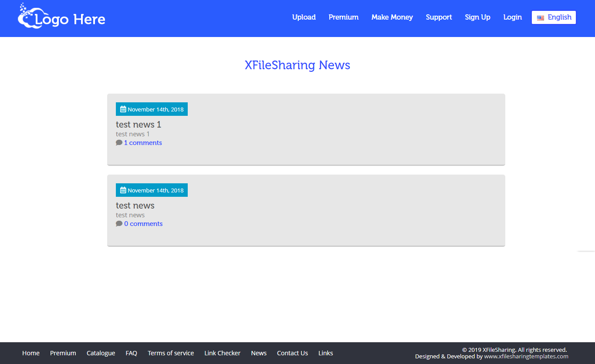This screenshot has width=595, height=364.
Task: Visit www.xfilesharingtemplates.com in the footer
Action: click(526, 356)
